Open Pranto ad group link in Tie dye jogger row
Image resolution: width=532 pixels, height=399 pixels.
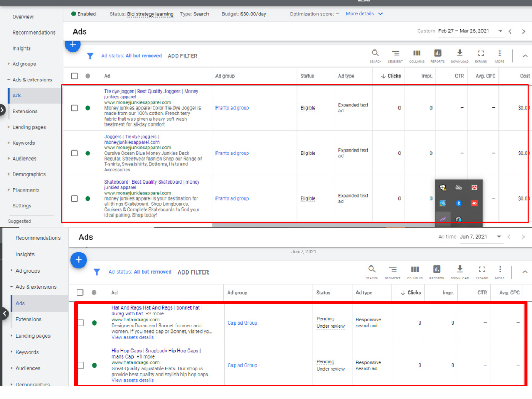232,108
